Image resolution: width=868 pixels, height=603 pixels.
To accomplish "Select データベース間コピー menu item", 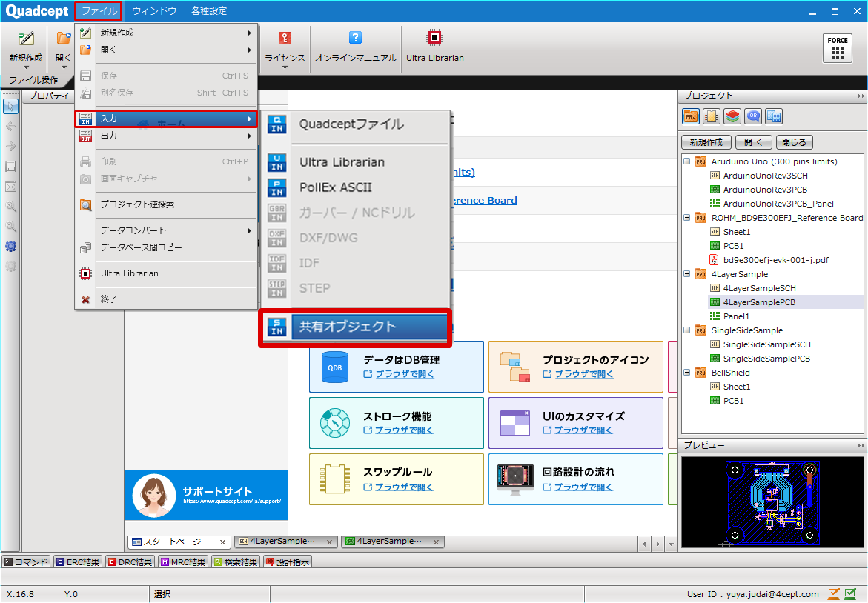I will click(167, 248).
